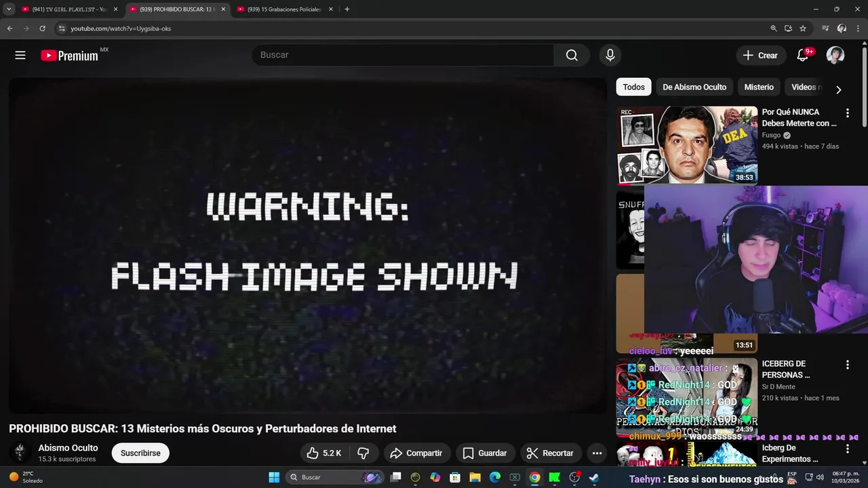868x488 pixels.
Task: View site information icon in address bar
Action: pos(61,28)
